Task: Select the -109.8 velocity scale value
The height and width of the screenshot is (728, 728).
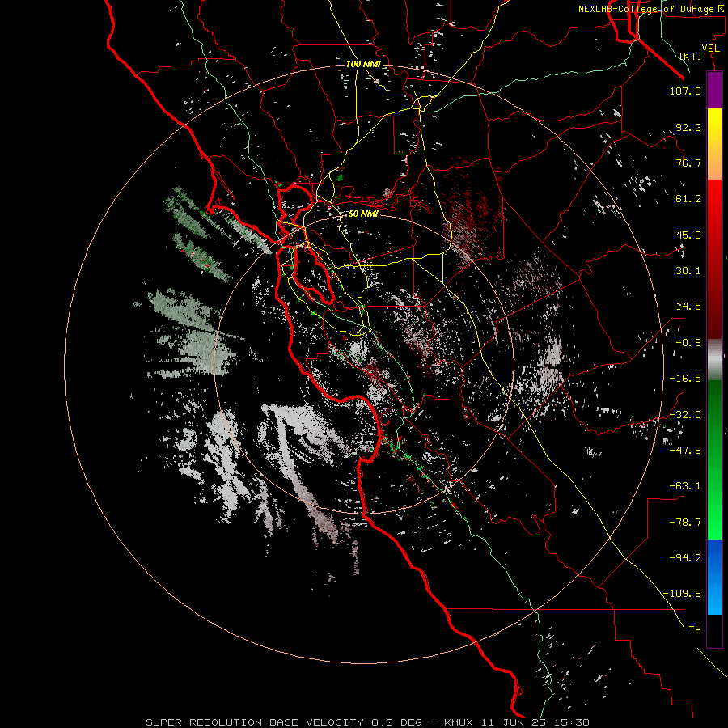Action: point(682,594)
